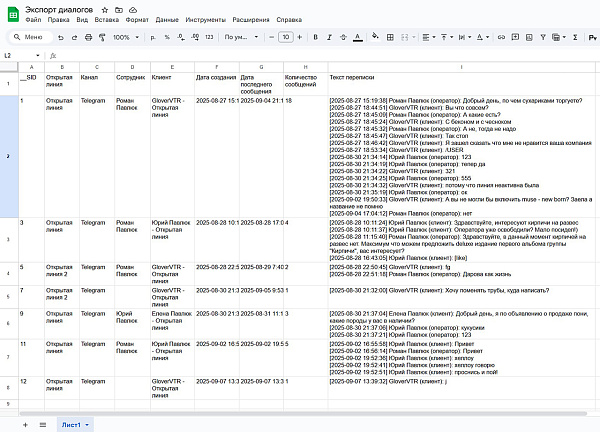Toggle bold formatting
Viewport: 600px width, 432px height.
[316, 37]
